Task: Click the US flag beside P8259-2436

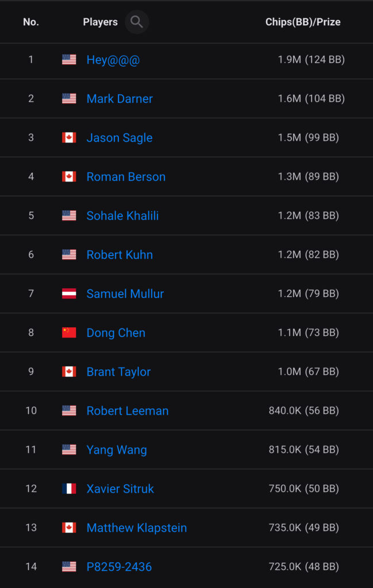Action: [69, 567]
